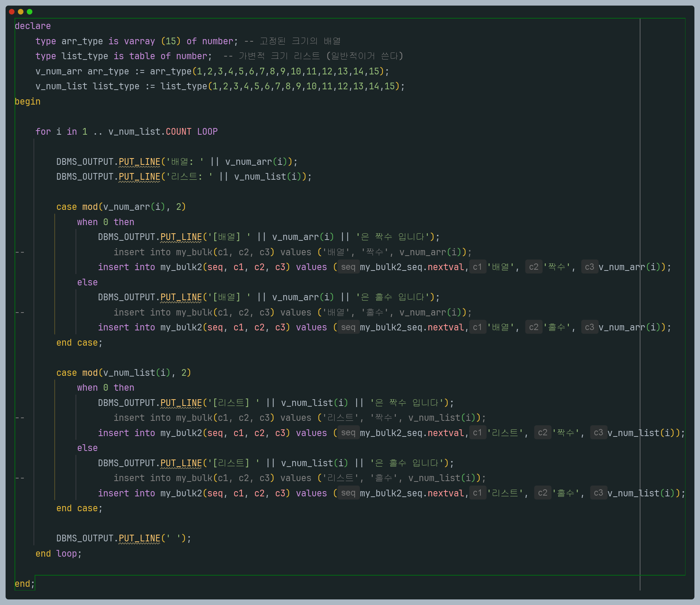Click 'c3' inlay hint in 배열 홀수 insert
This screenshot has width=700, height=605.
tap(589, 327)
